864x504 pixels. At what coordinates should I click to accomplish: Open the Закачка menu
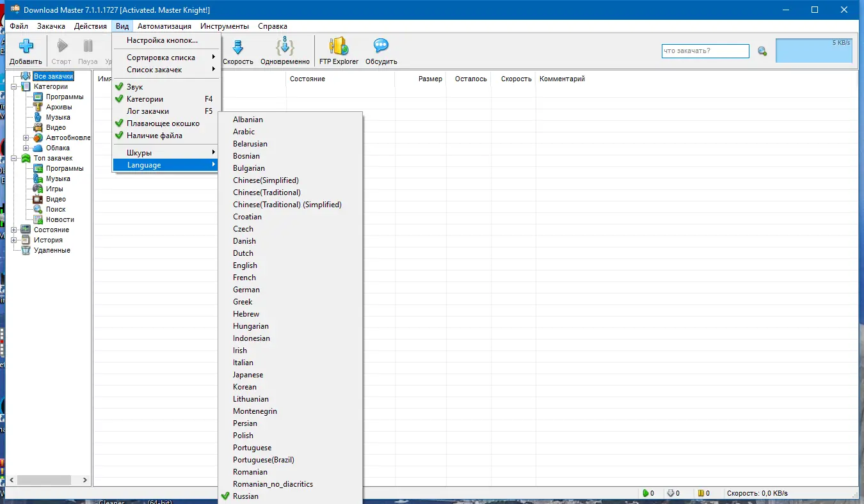tap(51, 26)
